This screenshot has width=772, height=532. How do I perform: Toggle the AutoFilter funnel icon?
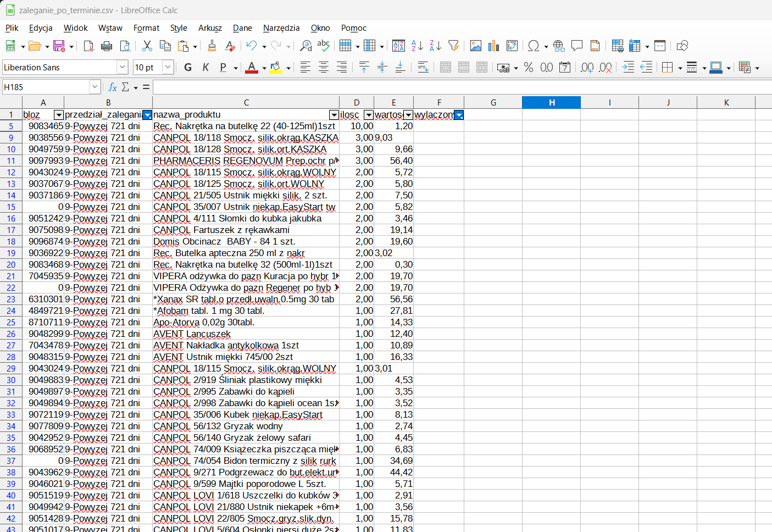coord(453,46)
